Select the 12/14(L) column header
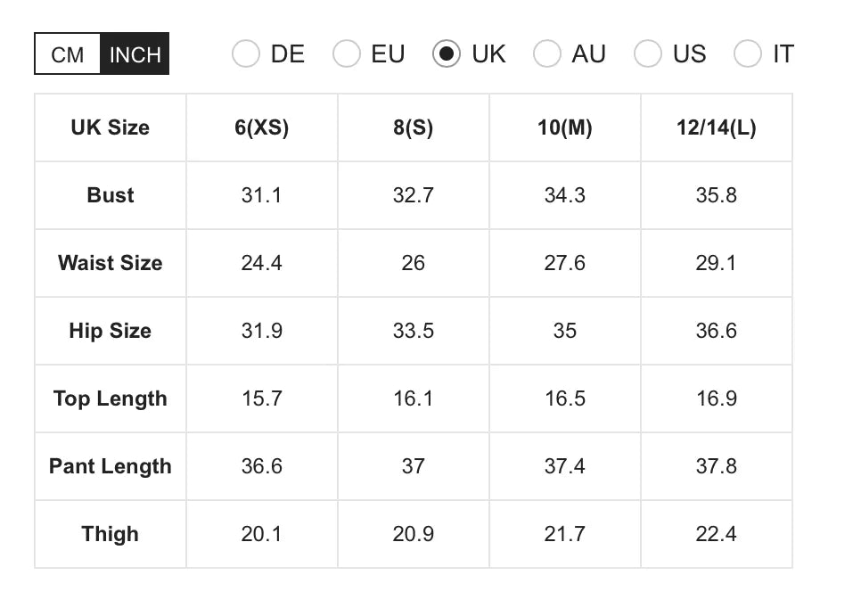 click(717, 127)
